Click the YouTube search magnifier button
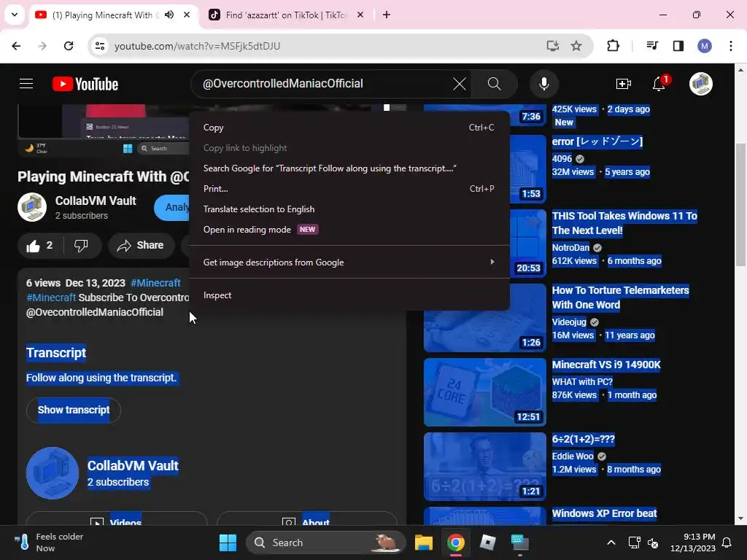Image resolution: width=747 pixels, height=560 pixels. (494, 84)
